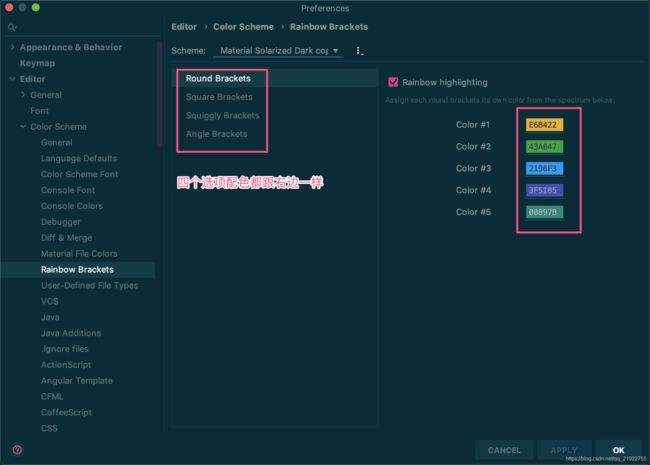Image resolution: width=650 pixels, height=465 pixels.
Task: Select CoffeeScript item
Action: pyautogui.click(x=66, y=412)
